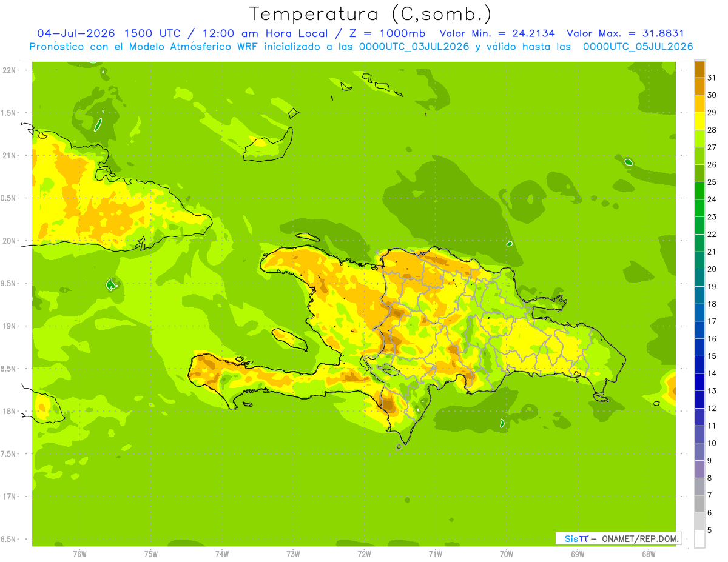Click legend swatch between 29 and 30

pyautogui.click(x=699, y=104)
